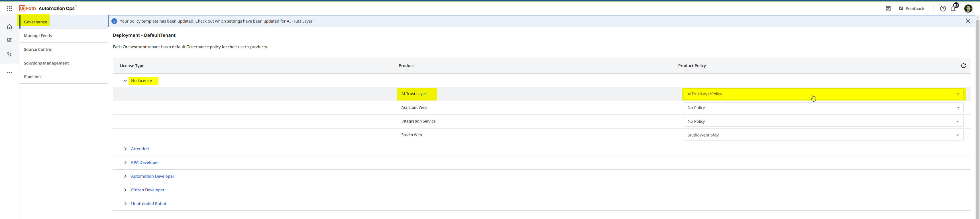Viewport: 980px width, 219px height.
Task: Open the app launcher grid icon
Action: (x=9, y=8)
